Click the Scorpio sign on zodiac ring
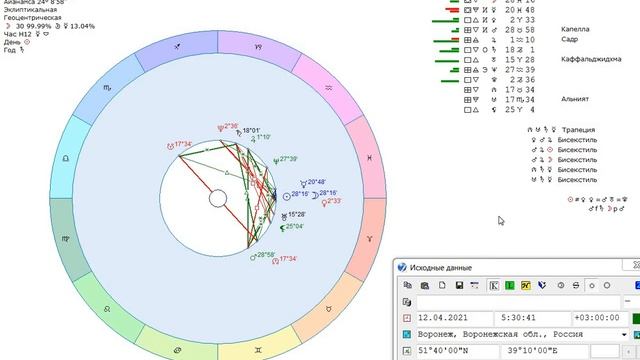This screenshot has width=640, height=360. pyautogui.click(x=107, y=88)
